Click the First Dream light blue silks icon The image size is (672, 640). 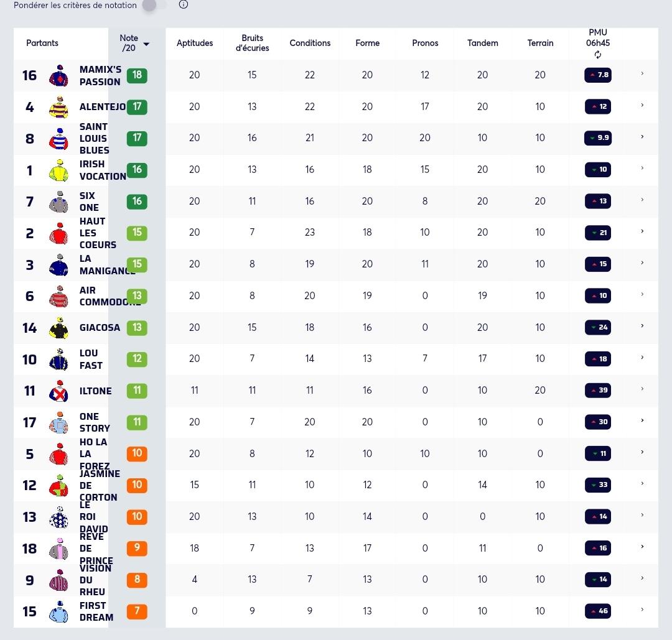(x=58, y=611)
